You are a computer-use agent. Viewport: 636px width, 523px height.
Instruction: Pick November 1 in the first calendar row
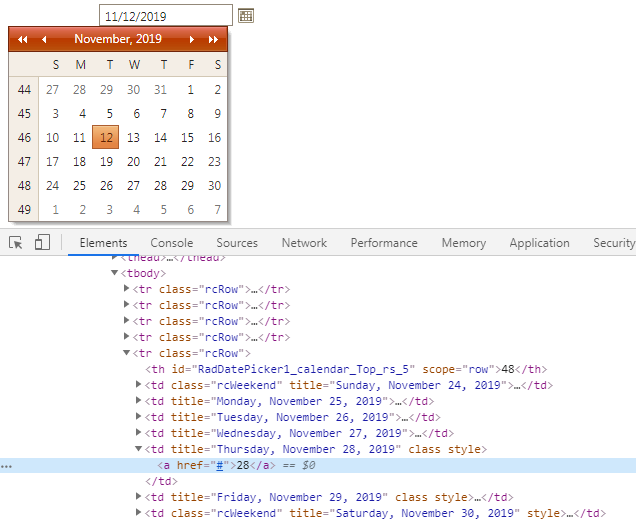[x=190, y=89]
